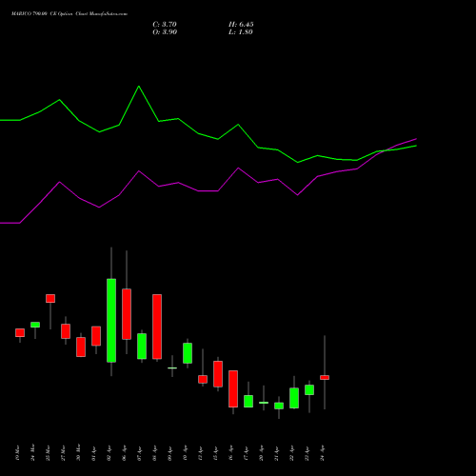Select the '02 Apr' date label
Viewport: 476px width, 476px height.
109,452
